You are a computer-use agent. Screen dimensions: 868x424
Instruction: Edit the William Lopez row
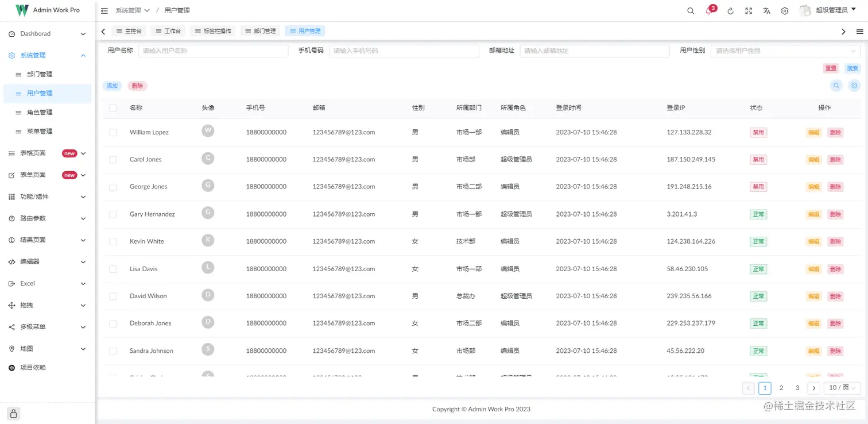(x=813, y=132)
